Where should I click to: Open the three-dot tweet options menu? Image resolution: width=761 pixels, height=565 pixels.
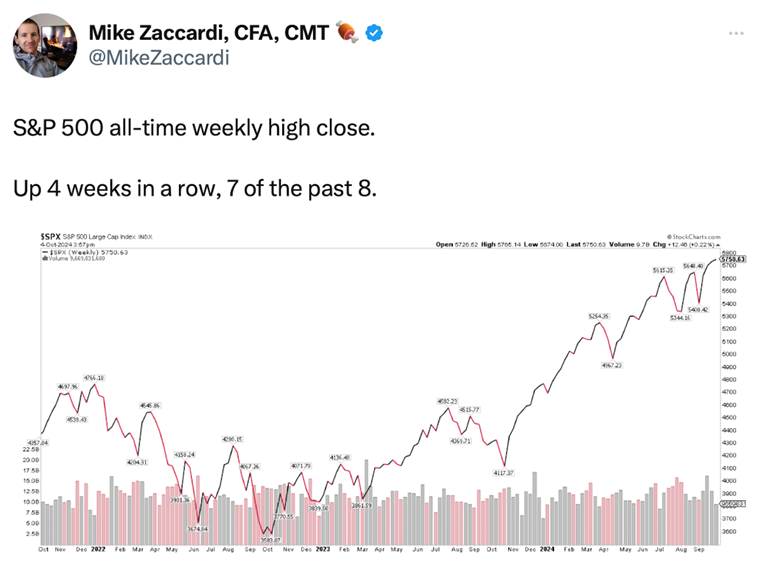[x=736, y=33]
